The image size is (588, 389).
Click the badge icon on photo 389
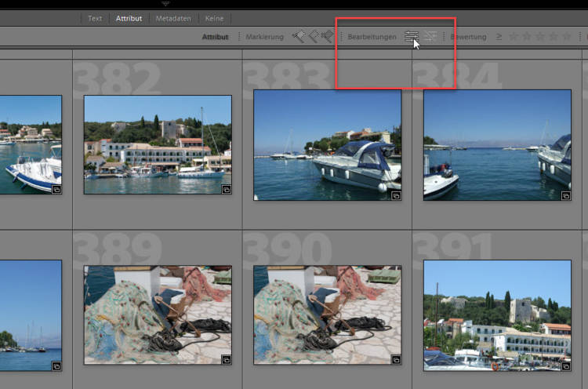pos(226,360)
